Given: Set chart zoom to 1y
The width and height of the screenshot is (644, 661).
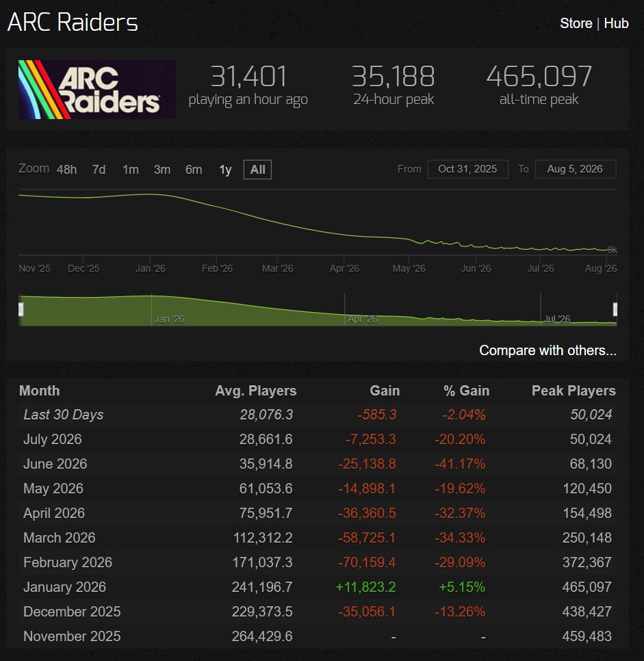Looking at the screenshot, I should [225, 170].
